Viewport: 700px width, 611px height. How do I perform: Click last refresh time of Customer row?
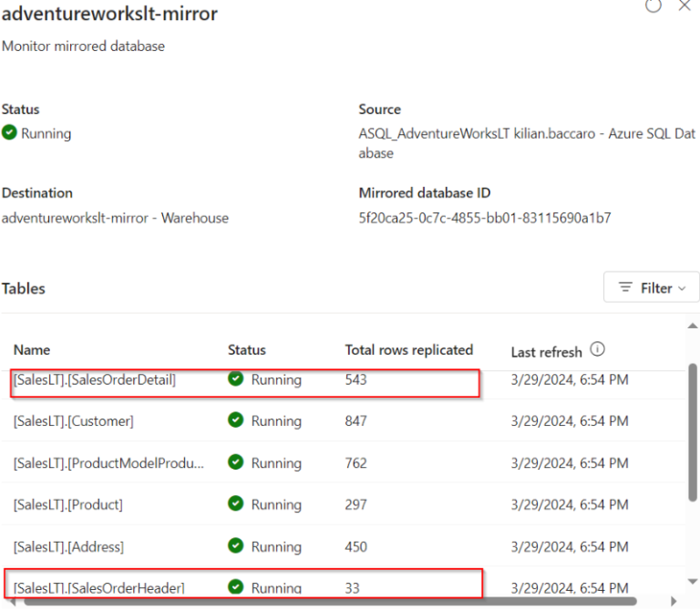(x=570, y=420)
